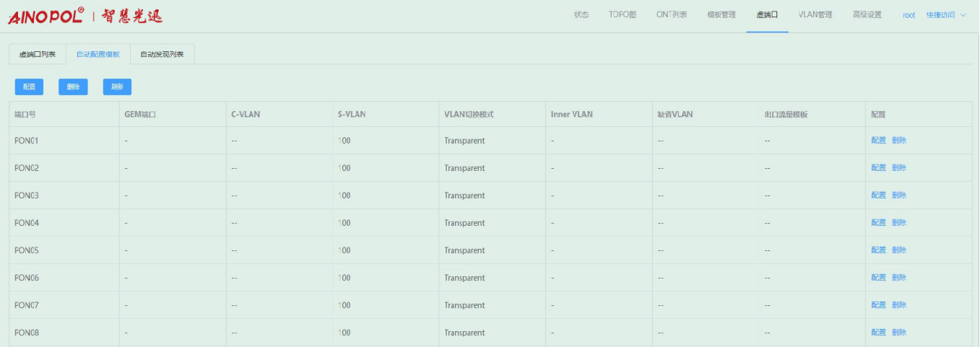Screen dimensions: 980x347
Task: Select the VLAN管理 menu
Action: tap(815, 15)
